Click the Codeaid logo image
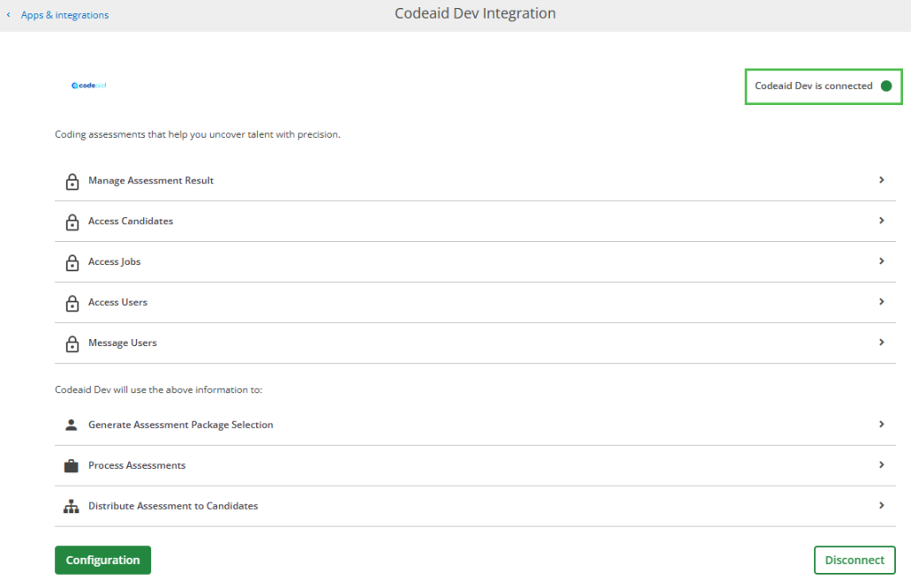This screenshot has width=911, height=588. (x=89, y=85)
